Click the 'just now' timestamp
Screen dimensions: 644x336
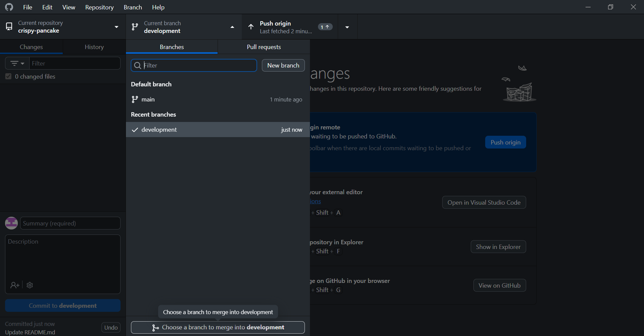(292, 130)
